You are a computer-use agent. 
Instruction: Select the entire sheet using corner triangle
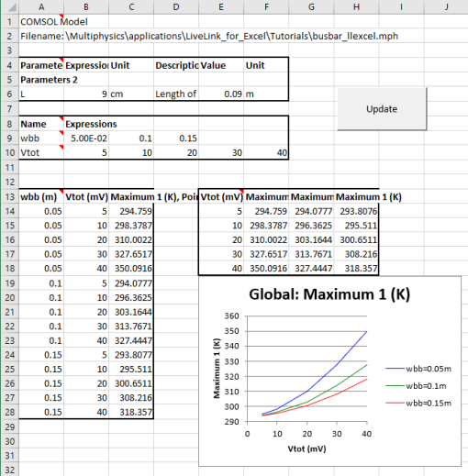point(11,6)
